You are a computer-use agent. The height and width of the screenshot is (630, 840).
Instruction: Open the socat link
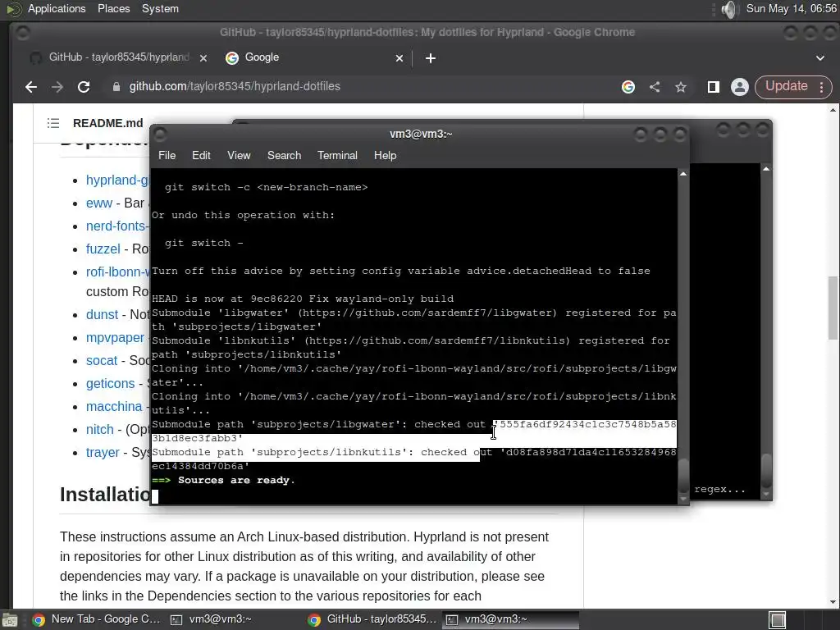click(x=101, y=361)
